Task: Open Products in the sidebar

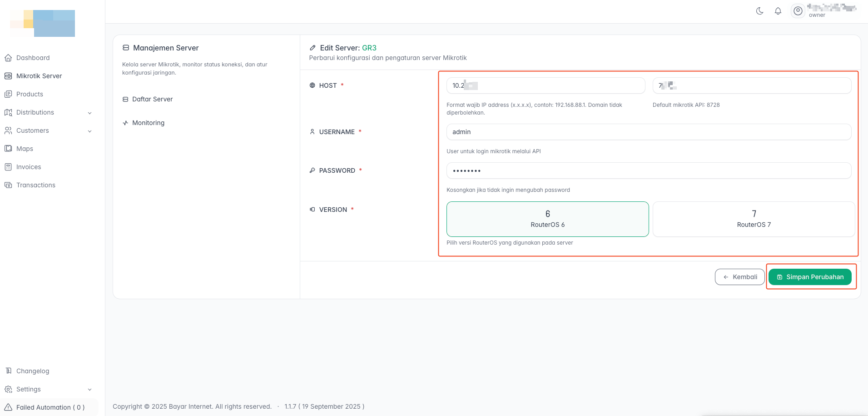Action: pos(30,94)
